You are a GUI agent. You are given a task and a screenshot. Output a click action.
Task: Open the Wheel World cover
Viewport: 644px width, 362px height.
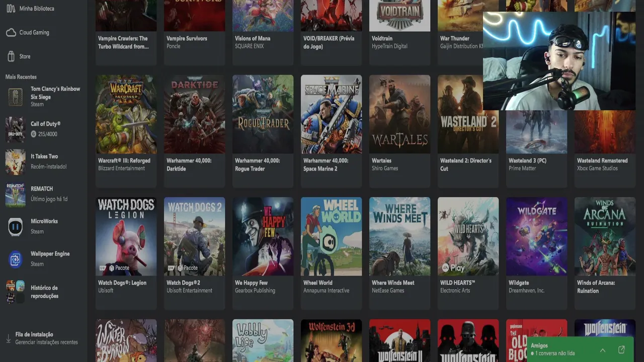pos(332,236)
